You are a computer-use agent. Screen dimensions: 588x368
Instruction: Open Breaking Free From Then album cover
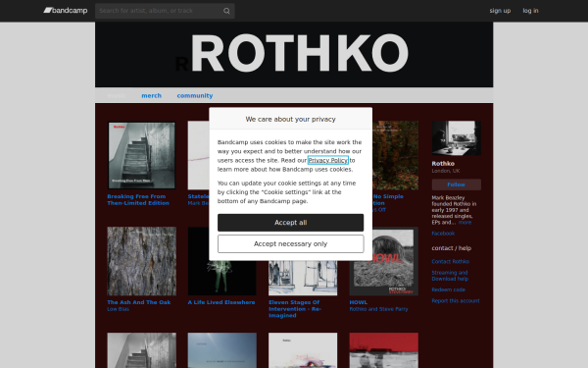point(141,155)
